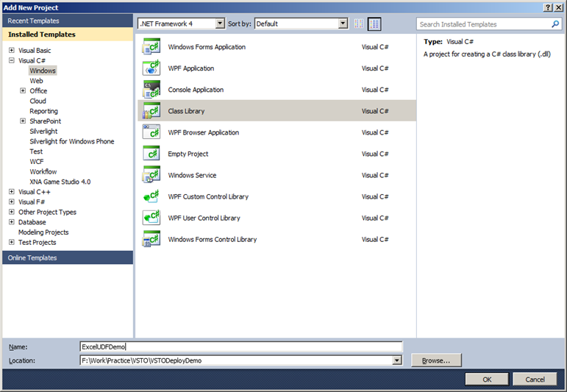Viewport: 567px width, 392px height.
Task: Expand the Other Project Types node
Action: click(12, 212)
